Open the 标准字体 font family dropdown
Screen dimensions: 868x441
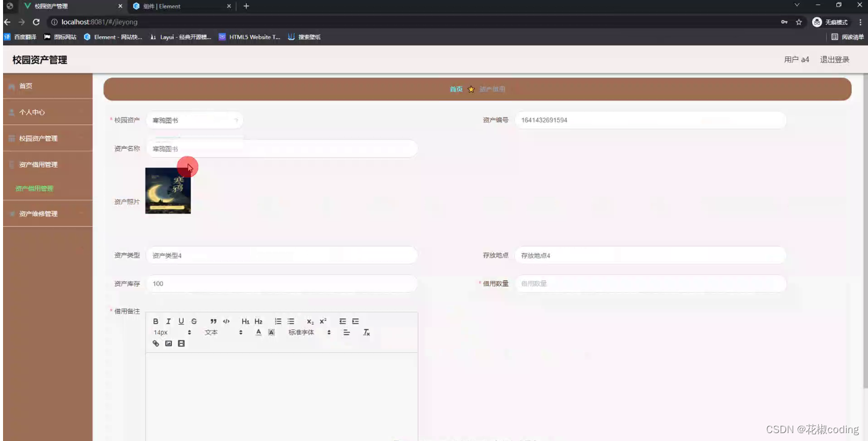310,332
